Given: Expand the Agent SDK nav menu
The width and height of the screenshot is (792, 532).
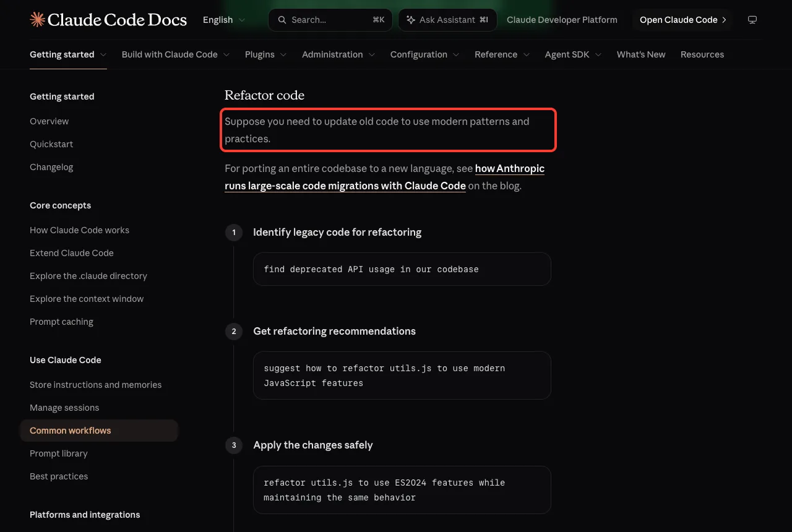Looking at the screenshot, I should tap(573, 54).
